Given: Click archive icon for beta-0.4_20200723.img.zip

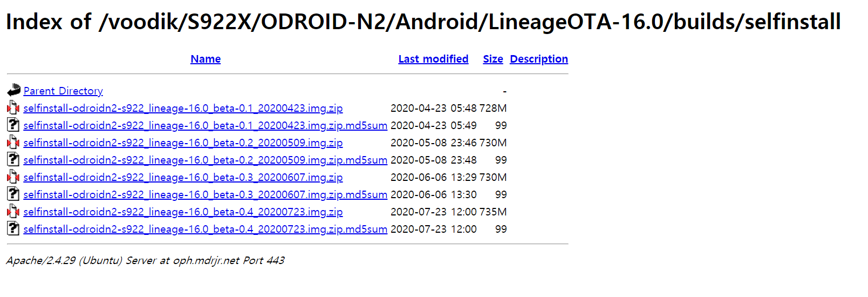Looking at the screenshot, I should [x=13, y=211].
